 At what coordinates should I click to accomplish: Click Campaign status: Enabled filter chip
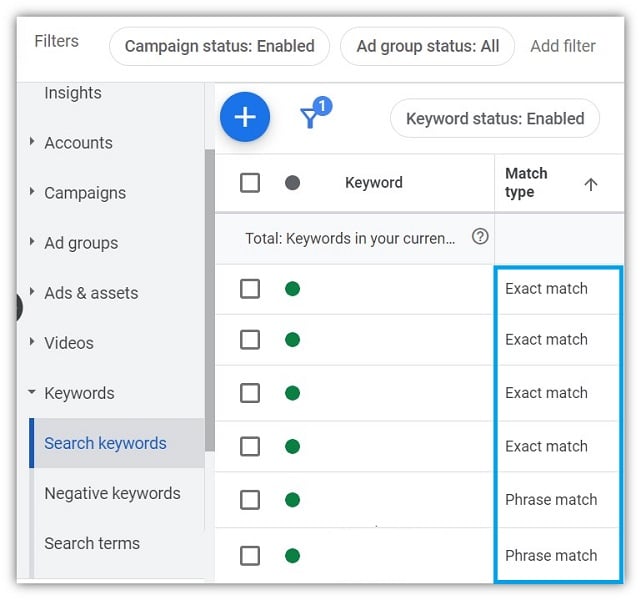(220, 46)
